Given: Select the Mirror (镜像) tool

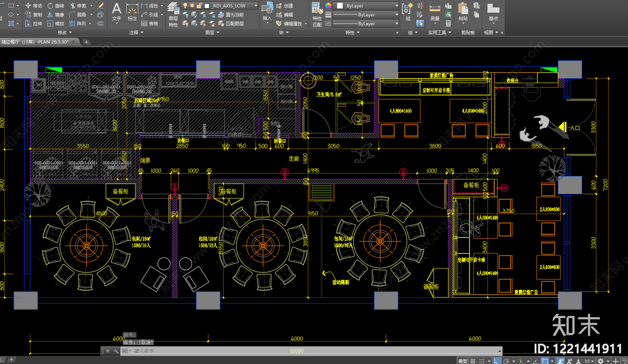Looking at the screenshot, I should (56, 15).
